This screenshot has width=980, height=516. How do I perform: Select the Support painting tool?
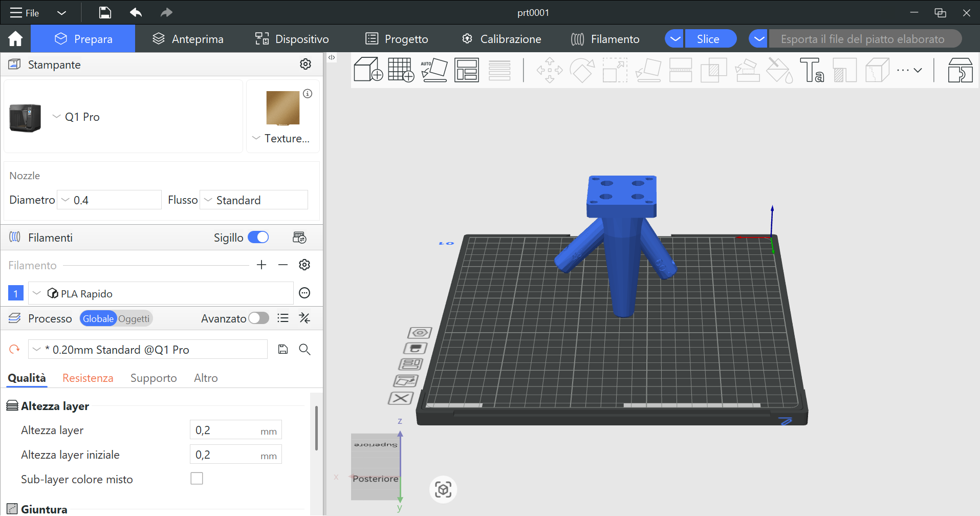(747, 70)
